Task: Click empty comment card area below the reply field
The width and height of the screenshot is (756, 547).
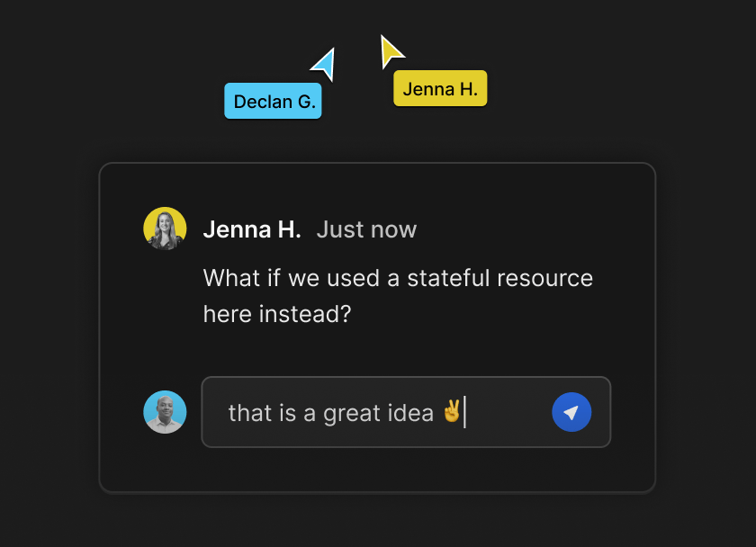Action: point(376,469)
